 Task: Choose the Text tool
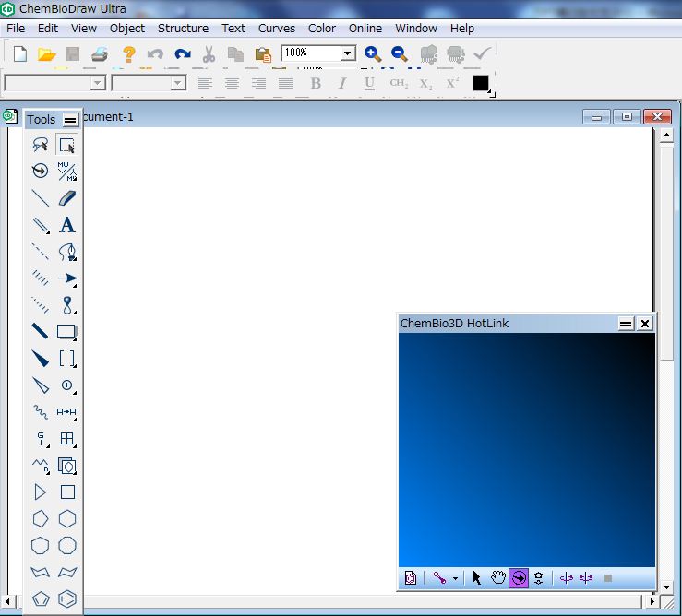pos(67,225)
